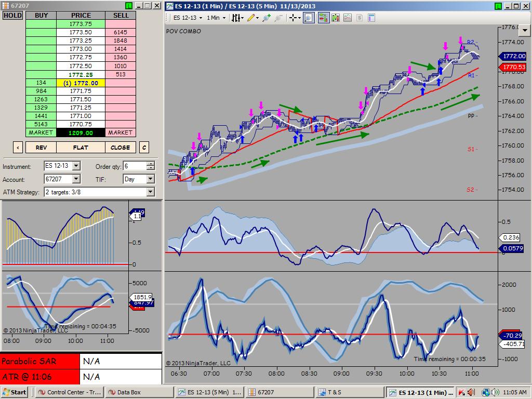532x399 pixels.
Task: Toggle the Chart Trader icon
Action: (323, 18)
